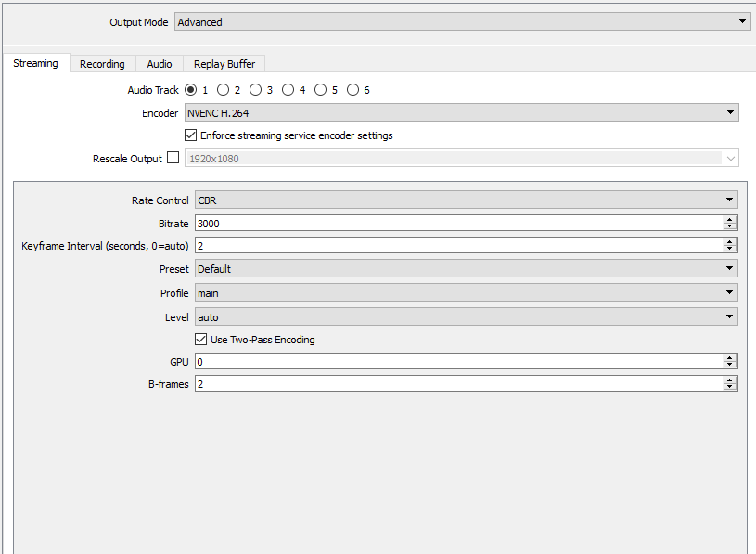The image size is (756, 554).
Task: Open the Audio tab
Action: coord(160,64)
